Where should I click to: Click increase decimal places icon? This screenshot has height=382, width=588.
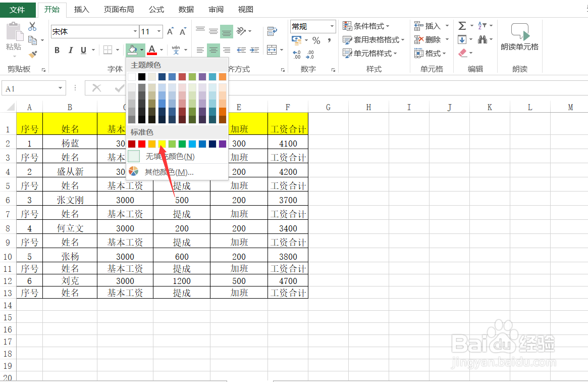point(297,55)
